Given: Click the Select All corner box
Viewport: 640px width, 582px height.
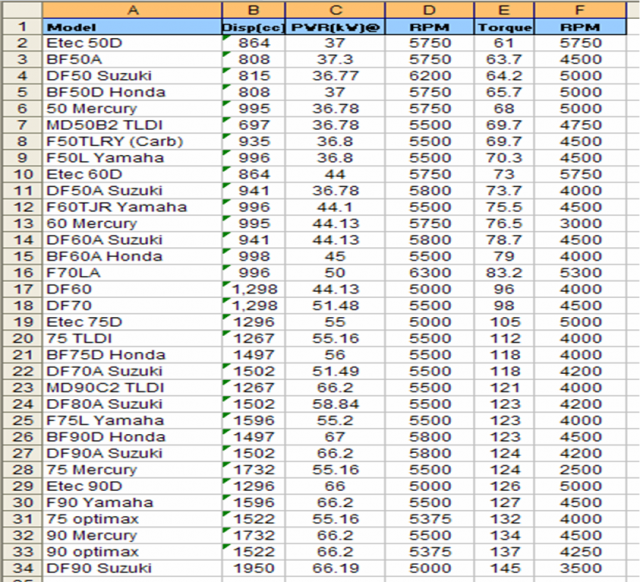Looking at the screenshot, I should (20, 9).
